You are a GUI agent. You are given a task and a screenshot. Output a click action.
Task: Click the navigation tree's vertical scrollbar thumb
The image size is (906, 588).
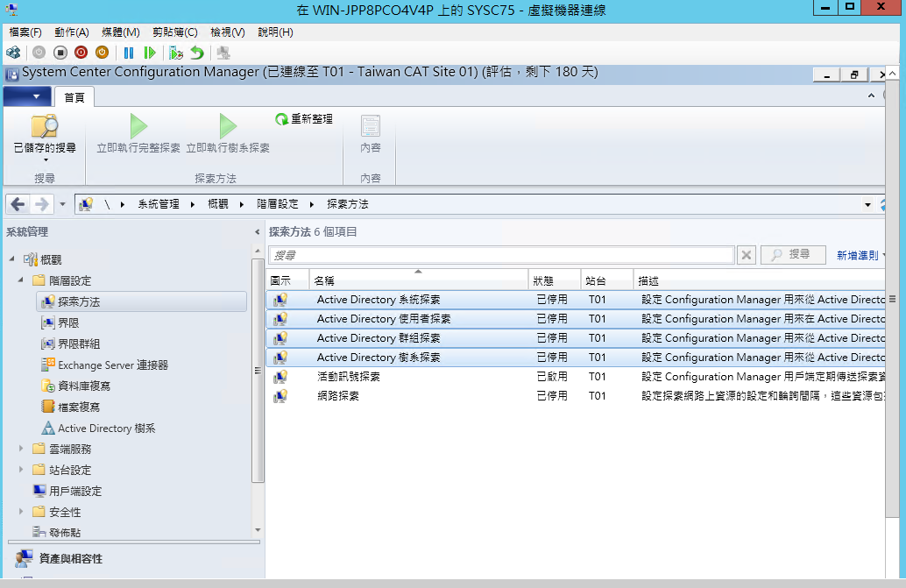tap(257, 371)
